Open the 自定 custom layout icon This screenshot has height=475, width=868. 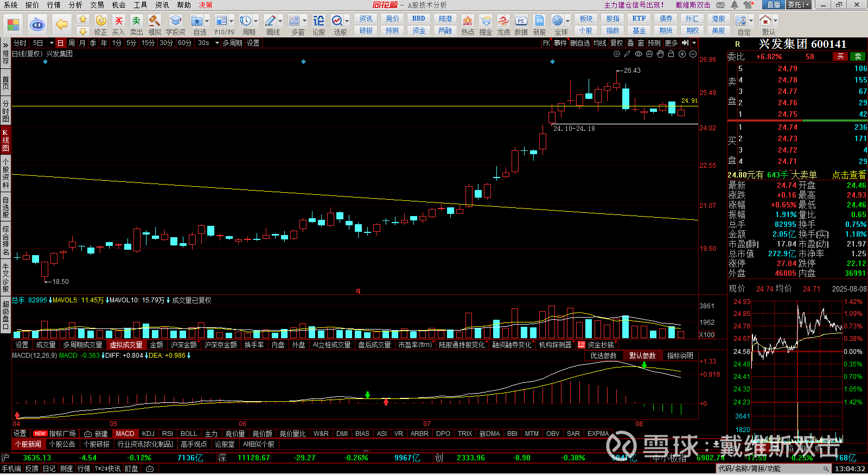point(741,21)
